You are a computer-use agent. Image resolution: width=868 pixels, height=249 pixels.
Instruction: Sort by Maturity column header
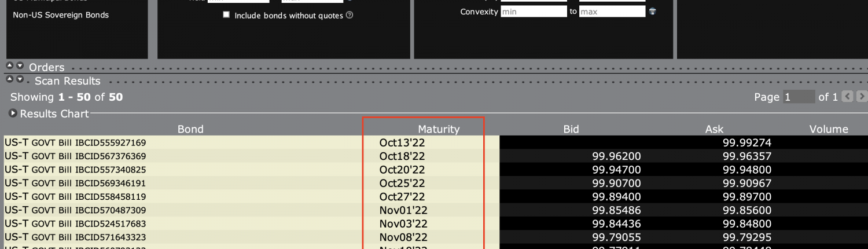click(438, 129)
